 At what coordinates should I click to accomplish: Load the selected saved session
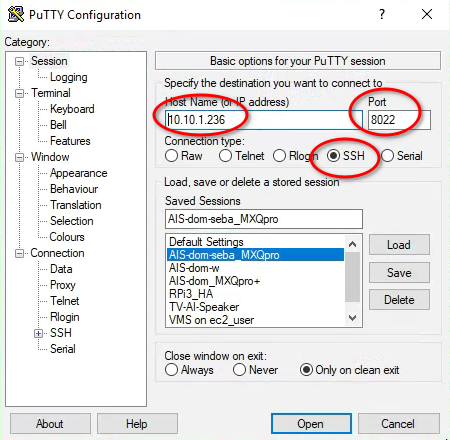click(399, 245)
